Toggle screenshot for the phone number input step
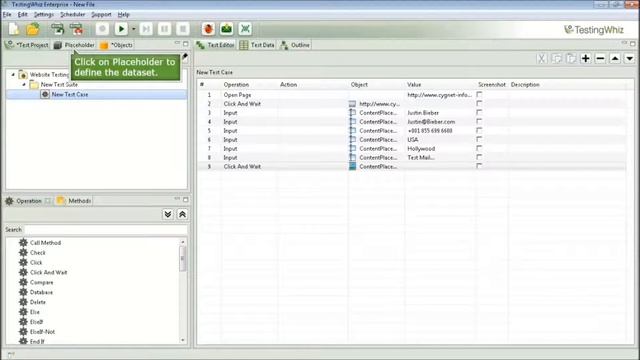The image size is (640, 360). pos(479,130)
